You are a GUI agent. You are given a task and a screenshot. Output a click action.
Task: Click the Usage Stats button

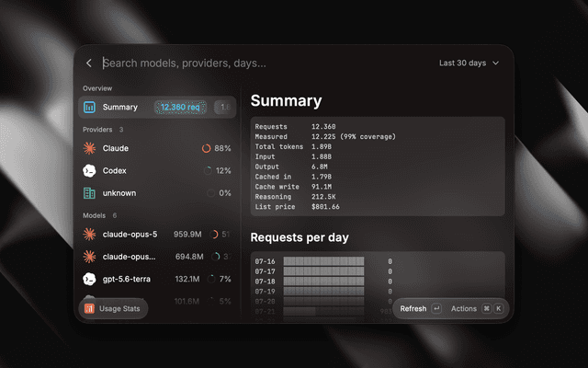113,309
